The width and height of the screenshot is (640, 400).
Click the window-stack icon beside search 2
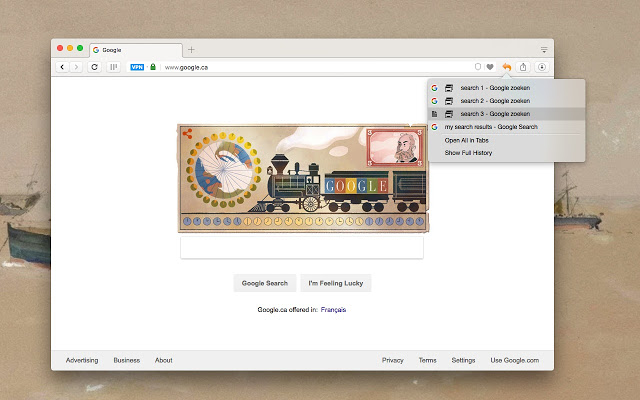pyautogui.click(x=449, y=101)
